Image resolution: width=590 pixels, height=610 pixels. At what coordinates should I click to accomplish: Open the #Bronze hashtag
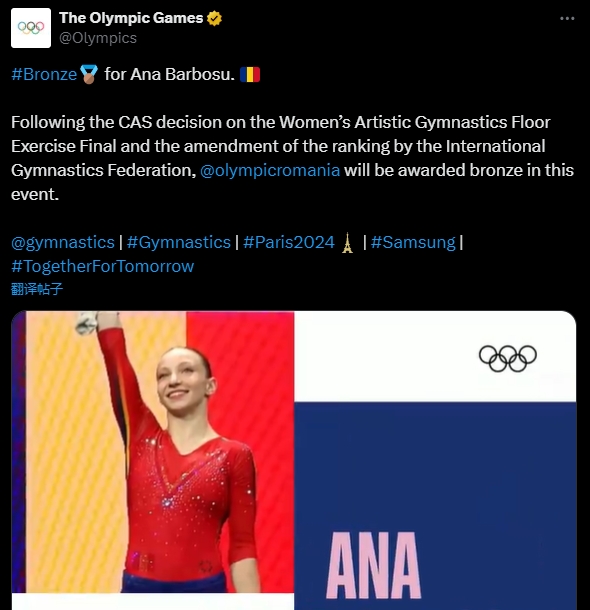44,74
